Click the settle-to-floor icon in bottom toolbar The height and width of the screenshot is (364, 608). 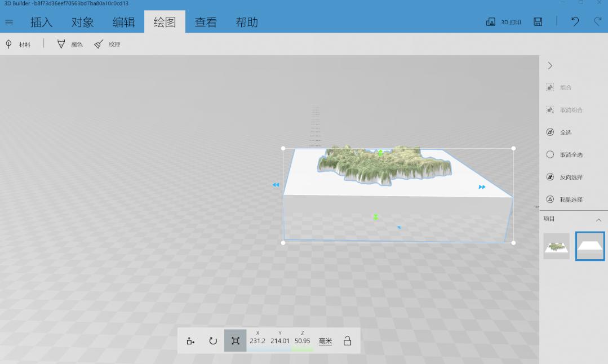click(x=190, y=340)
